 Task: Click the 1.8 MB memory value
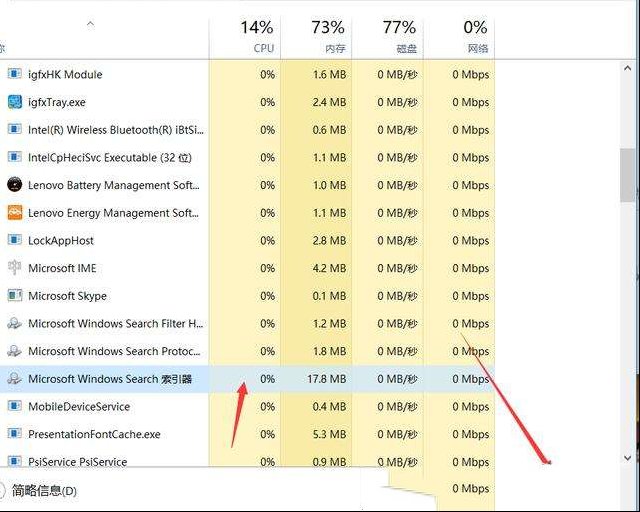[x=329, y=351]
